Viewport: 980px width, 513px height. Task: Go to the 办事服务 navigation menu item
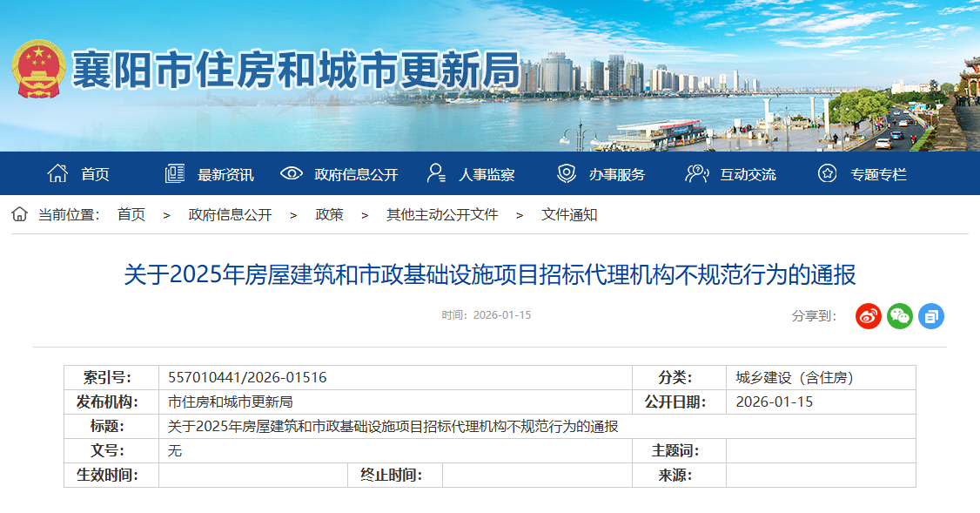[x=616, y=174]
